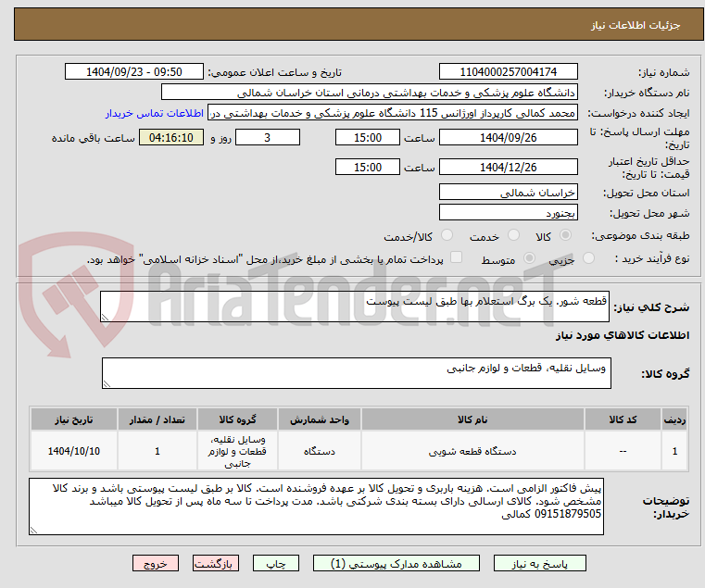Click the پاسخ به نیاز button
Image resolution: width=705 pixels, height=588 pixels.
click(539, 563)
